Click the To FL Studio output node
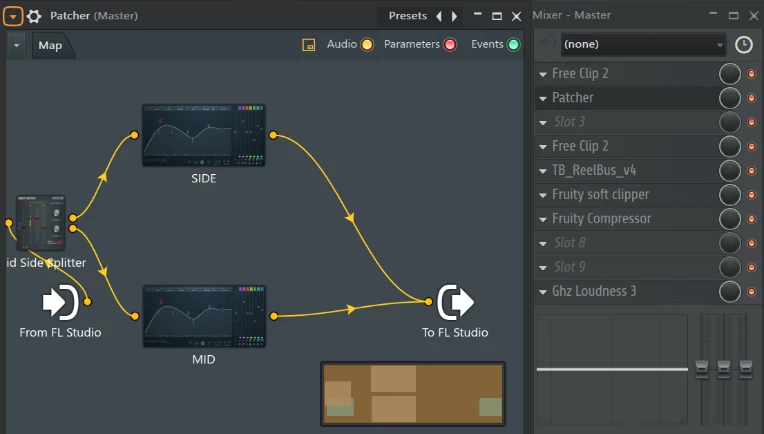This screenshot has width=764, height=434. click(x=455, y=301)
